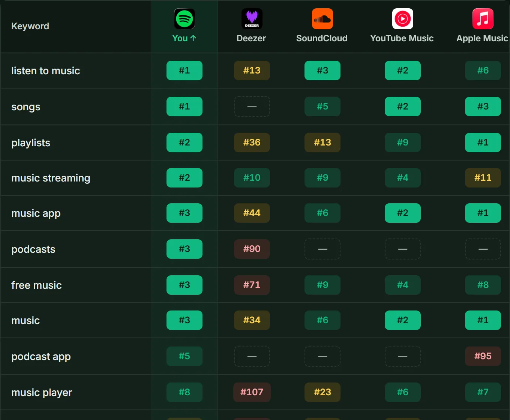
Task: Click the 'free music' keyword
Action: [36, 285]
